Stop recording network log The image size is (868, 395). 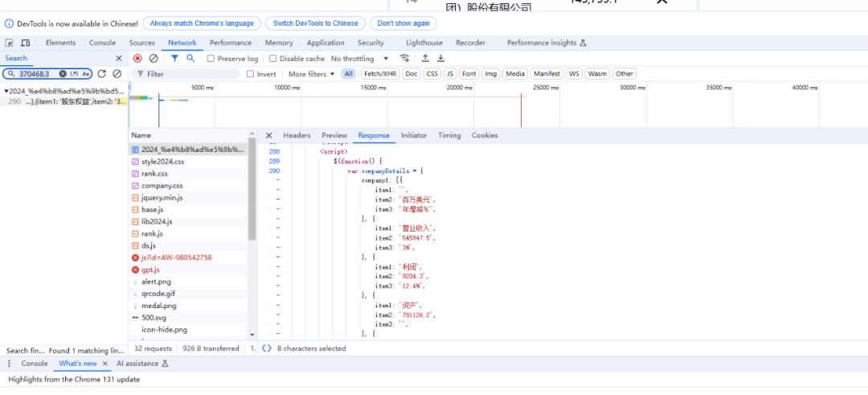click(x=138, y=58)
